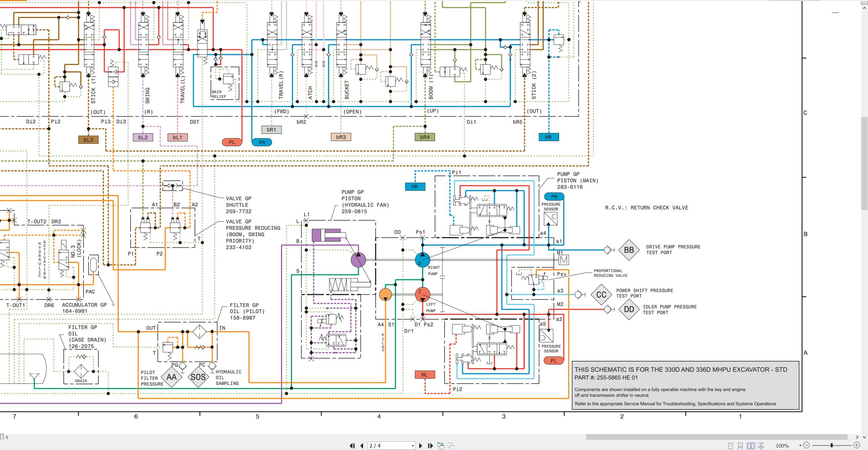The image size is (868, 450).
Task: Click the zoom slider handle
Action: 832,445
